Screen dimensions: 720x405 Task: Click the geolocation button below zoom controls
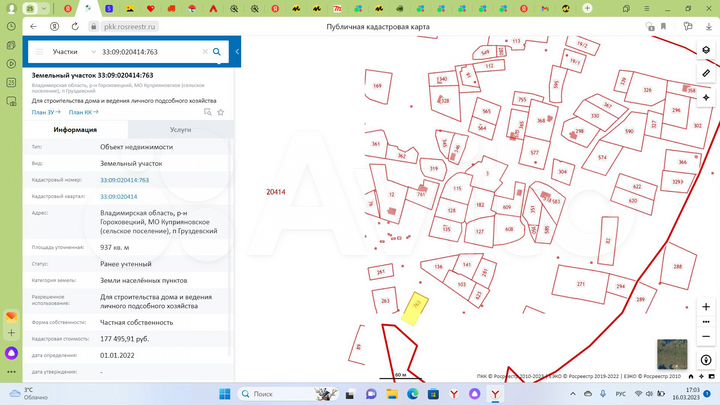point(706,360)
